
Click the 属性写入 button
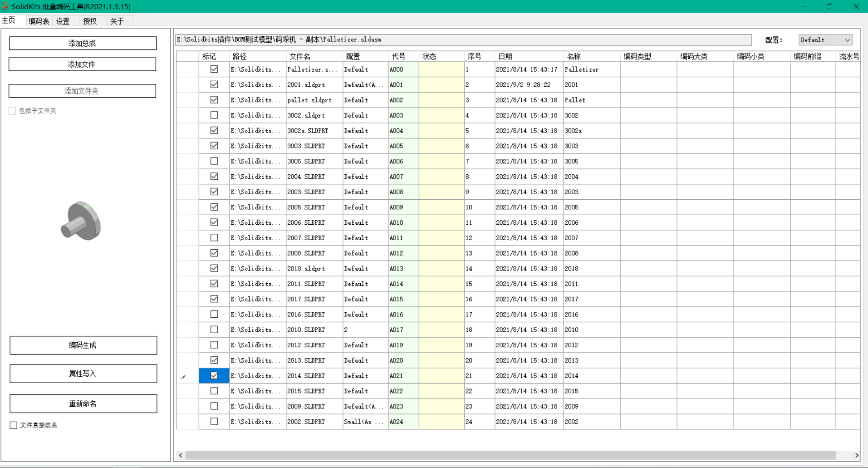tap(83, 374)
